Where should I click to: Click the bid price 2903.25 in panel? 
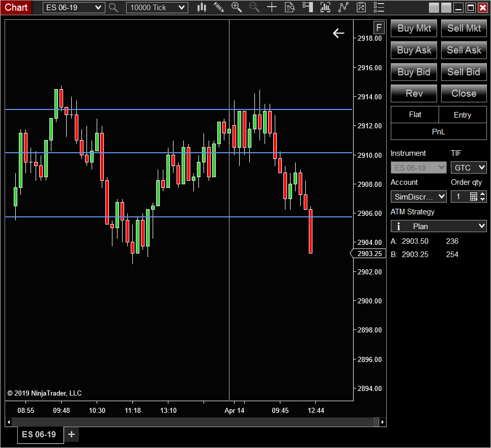415,255
